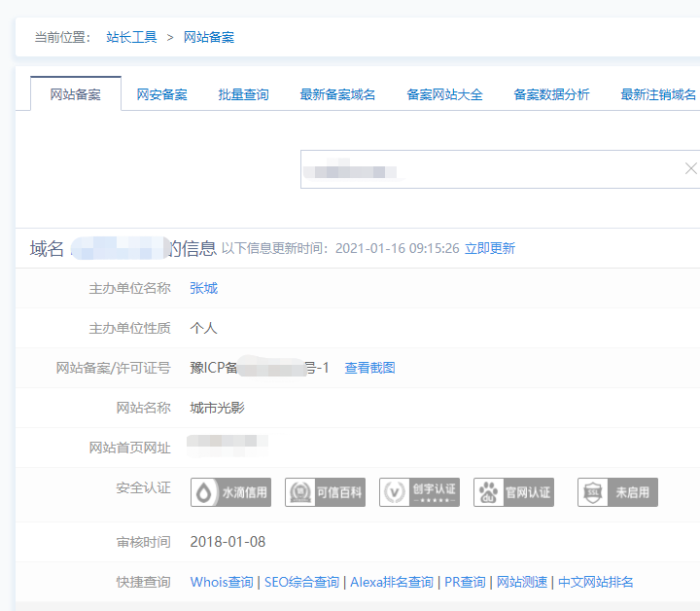The height and width of the screenshot is (611, 700).
Task: Click the 网站首页网址 label
Action: pos(130,448)
